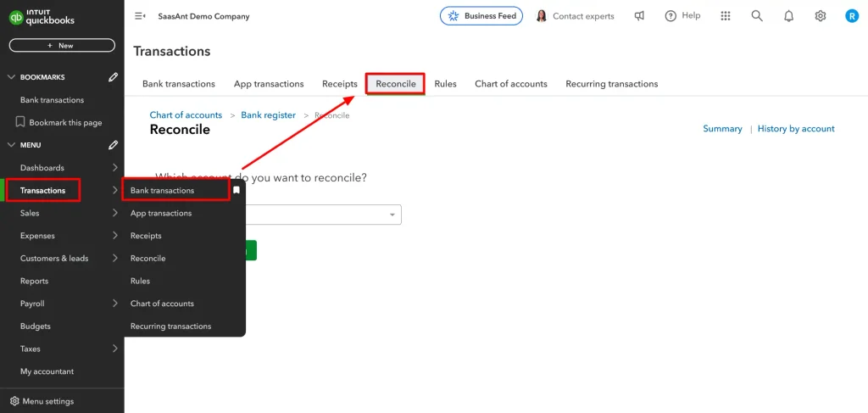Expand the Expenses submenu chevron

(114, 235)
